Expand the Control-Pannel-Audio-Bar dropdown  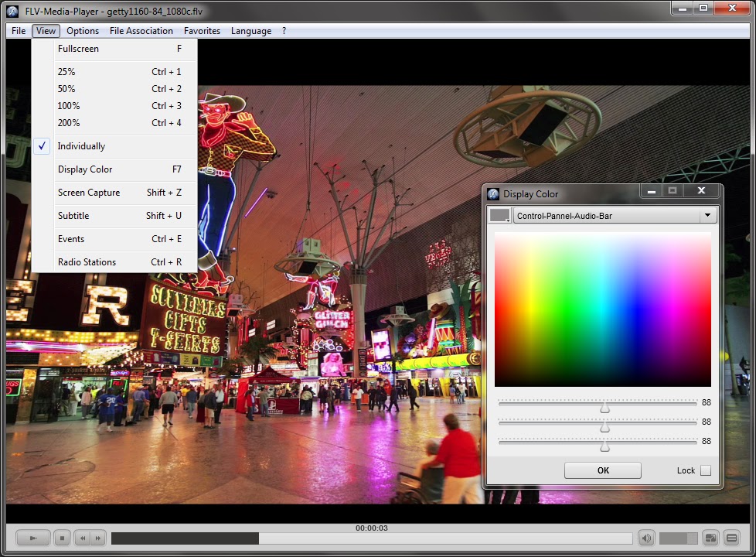(707, 216)
